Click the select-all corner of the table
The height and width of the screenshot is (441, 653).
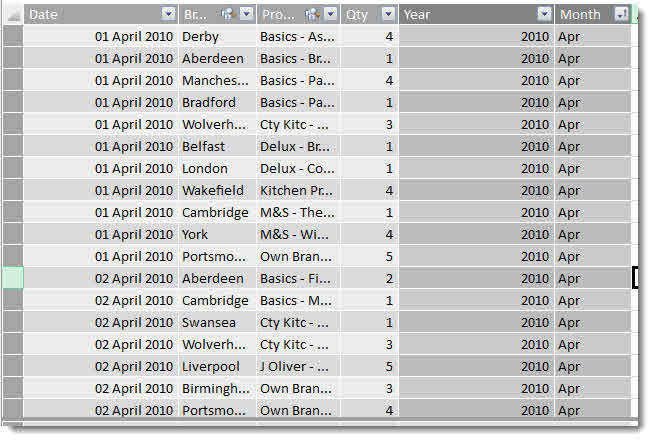coord(12,14)
